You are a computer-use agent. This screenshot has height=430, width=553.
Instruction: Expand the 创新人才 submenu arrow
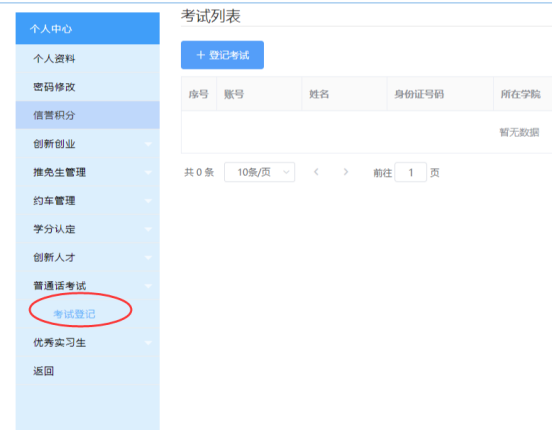click(x=148, y=258)
